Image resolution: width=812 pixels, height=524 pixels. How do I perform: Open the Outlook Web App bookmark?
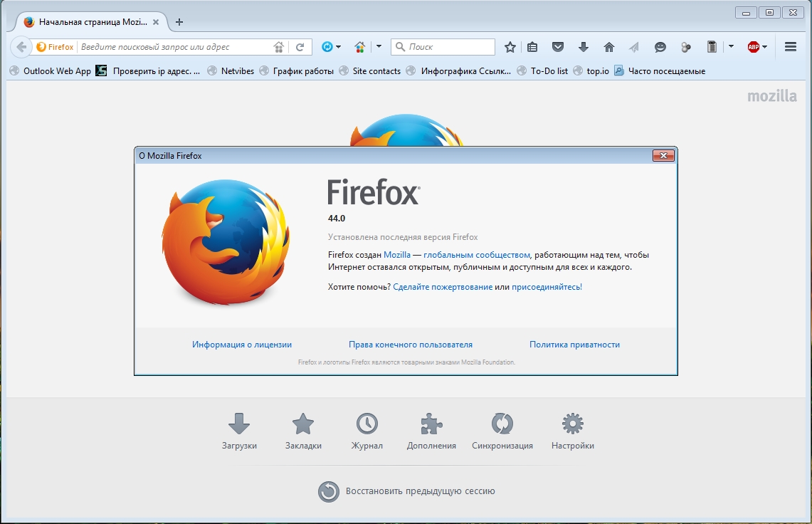click(x=51, y=71)
